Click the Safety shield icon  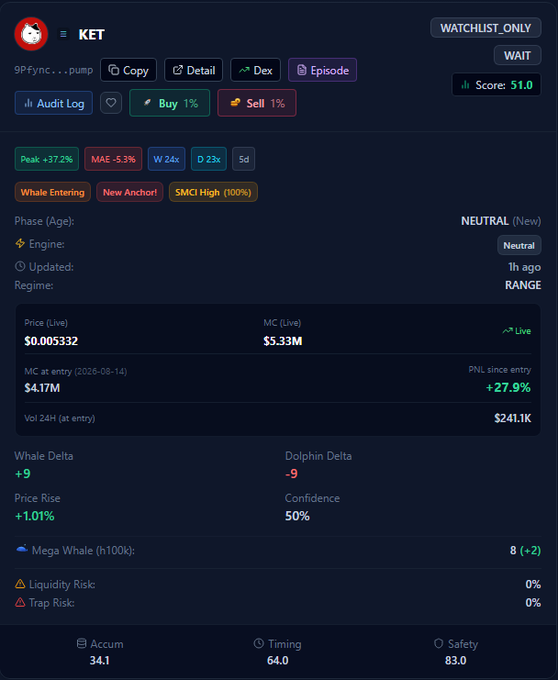tap(438, 644)
